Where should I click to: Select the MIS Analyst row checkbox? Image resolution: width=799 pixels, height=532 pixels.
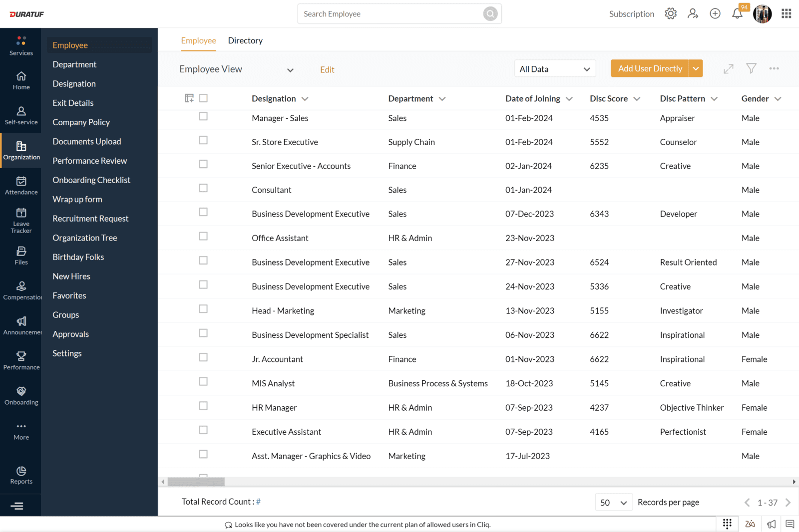click(203, 382)
